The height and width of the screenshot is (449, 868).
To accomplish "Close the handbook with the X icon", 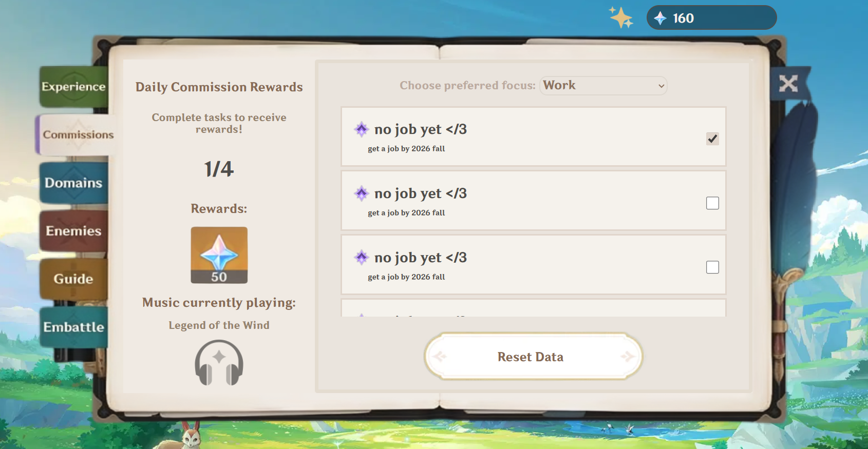I will tap(788, 83).
